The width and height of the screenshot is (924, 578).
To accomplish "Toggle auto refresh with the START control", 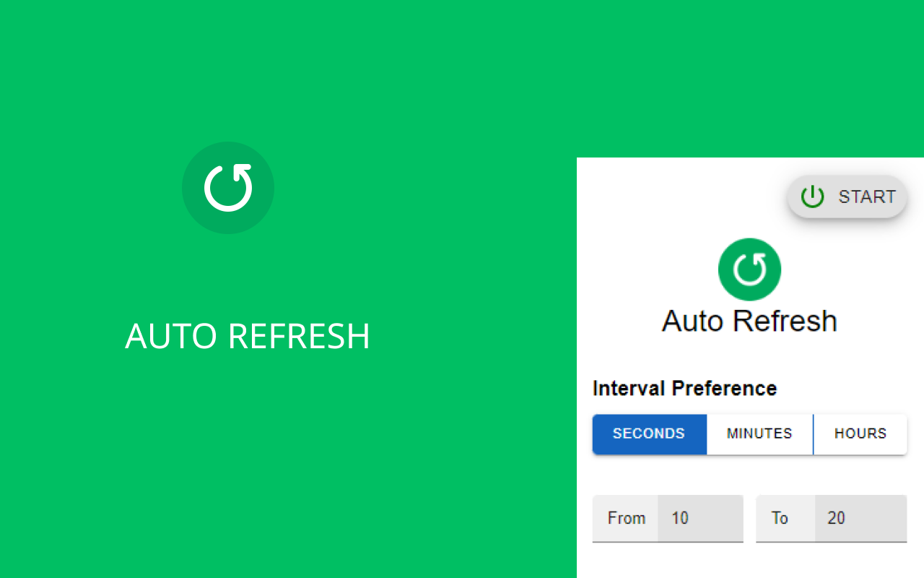I will (847, 196).
